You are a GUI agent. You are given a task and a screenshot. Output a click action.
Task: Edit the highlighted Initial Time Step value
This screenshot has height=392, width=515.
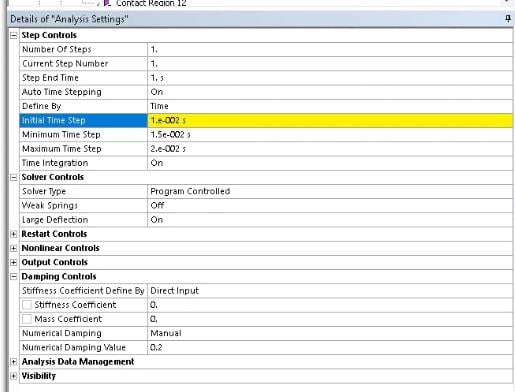(330, 120)
